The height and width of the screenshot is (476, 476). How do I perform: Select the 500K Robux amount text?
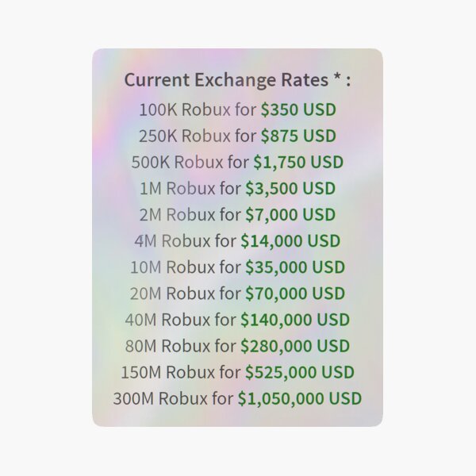coord(178,162)
